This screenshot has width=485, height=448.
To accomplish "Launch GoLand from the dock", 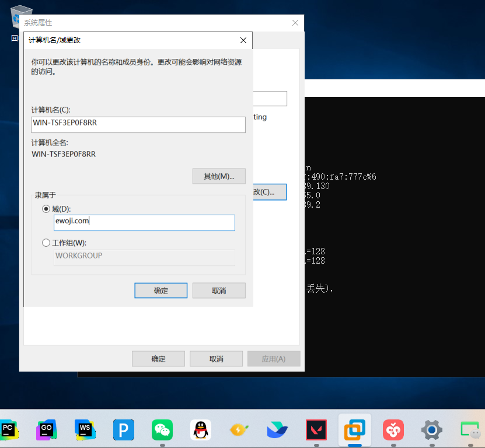I will (x=46, y=430).
